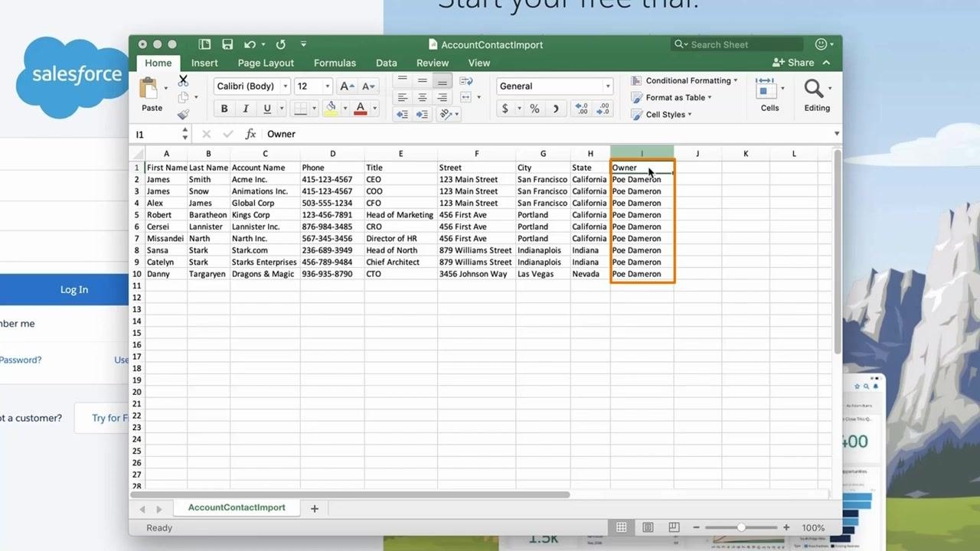Toggle Bold formatting
Image resolution: width=980 pixels, height=551 pixels.
tap(224, 109)
